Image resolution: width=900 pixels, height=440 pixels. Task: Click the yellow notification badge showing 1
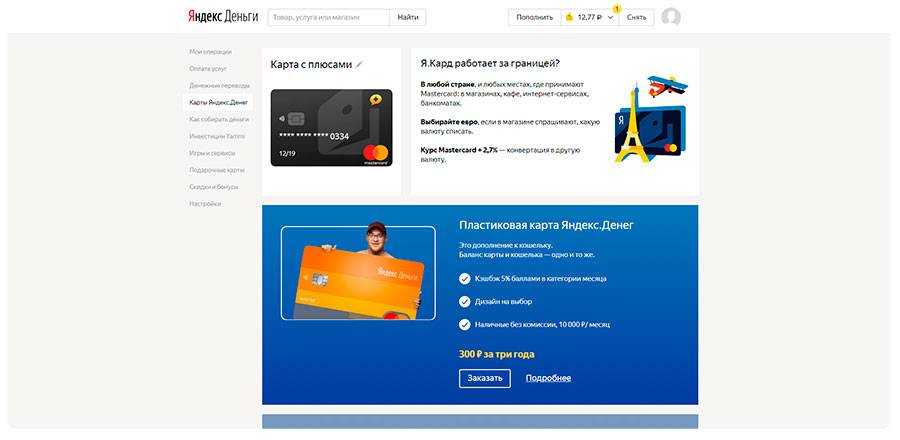coord(617,9)
